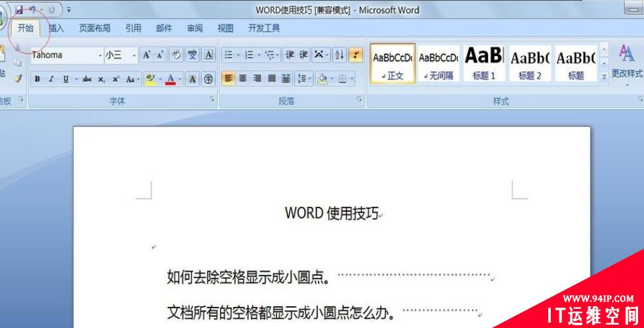The width and height of the screenshot is (644, 328).
Task: Click the Enclosed Characters (circled 字) icon
Action: (209, 79)
